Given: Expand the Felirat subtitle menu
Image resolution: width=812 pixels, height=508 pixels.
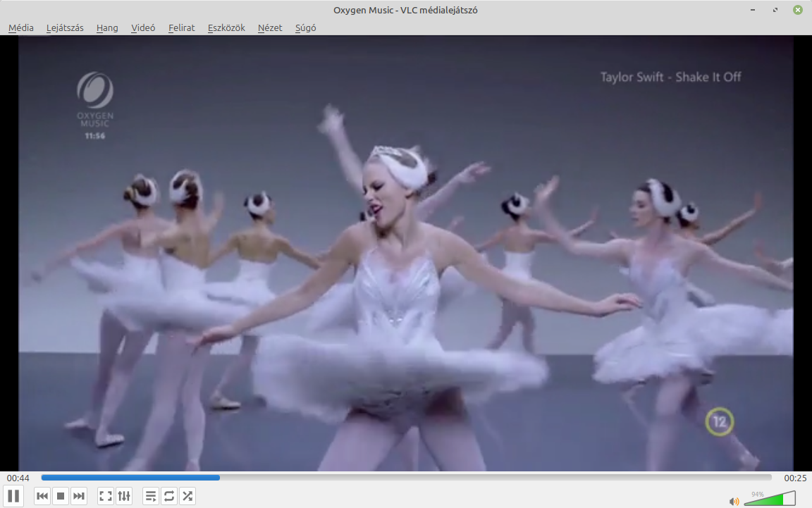Looking at the screenshot, I should [x=181, y=27].
